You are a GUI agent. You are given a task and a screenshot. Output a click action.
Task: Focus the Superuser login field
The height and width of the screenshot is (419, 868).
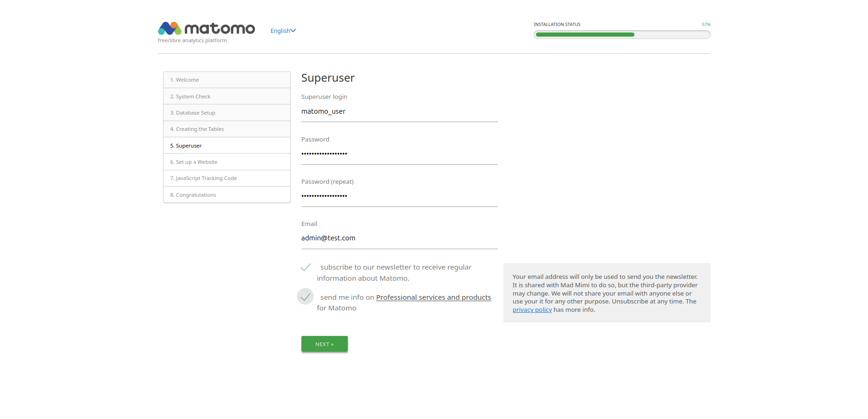click(x=399, y=112)
